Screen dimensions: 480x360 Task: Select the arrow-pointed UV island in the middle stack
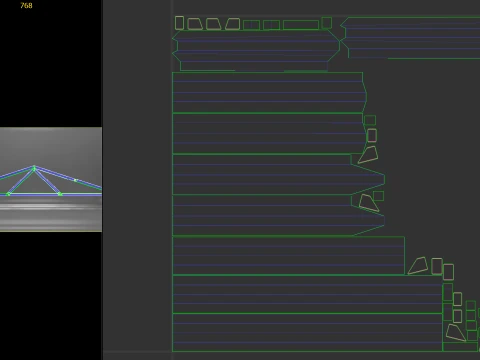tap(279, 174)
